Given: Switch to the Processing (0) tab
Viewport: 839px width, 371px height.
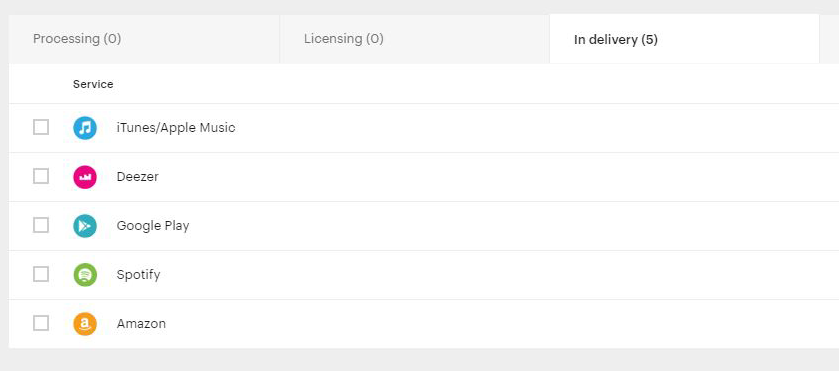Looking at the screenshot, I should click(144, 39).
